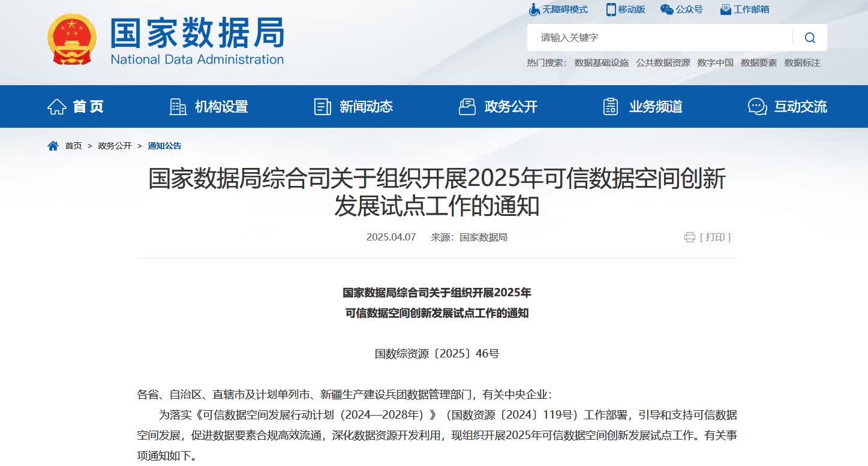
Task: Open the 互动交流 navigation menu
Action: tap(787, 107)
